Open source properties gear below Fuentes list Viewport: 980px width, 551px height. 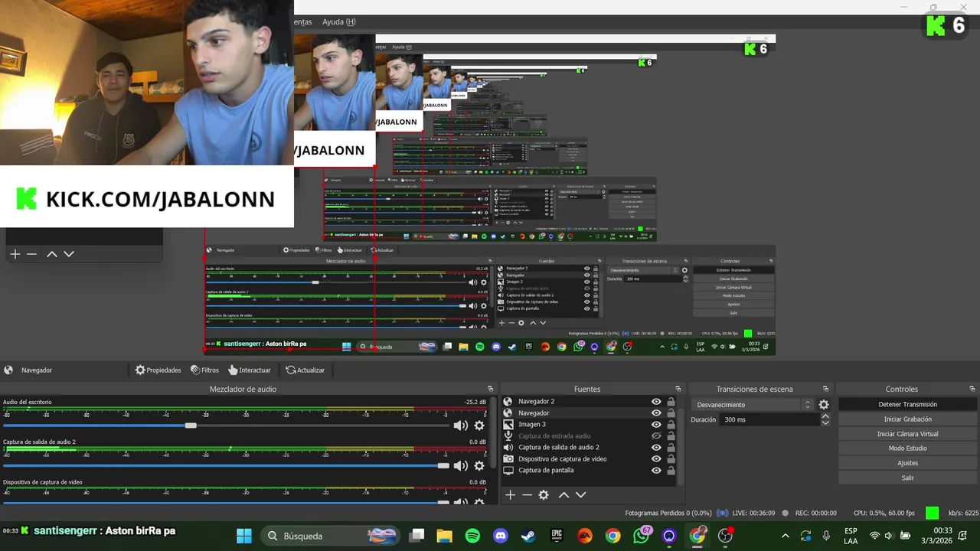[x=544, y=495]
